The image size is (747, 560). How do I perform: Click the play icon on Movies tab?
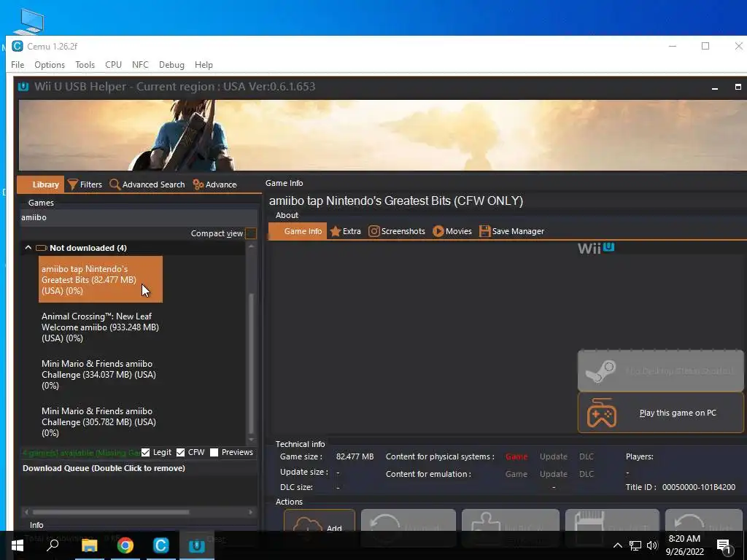click(x=438, y=231)
